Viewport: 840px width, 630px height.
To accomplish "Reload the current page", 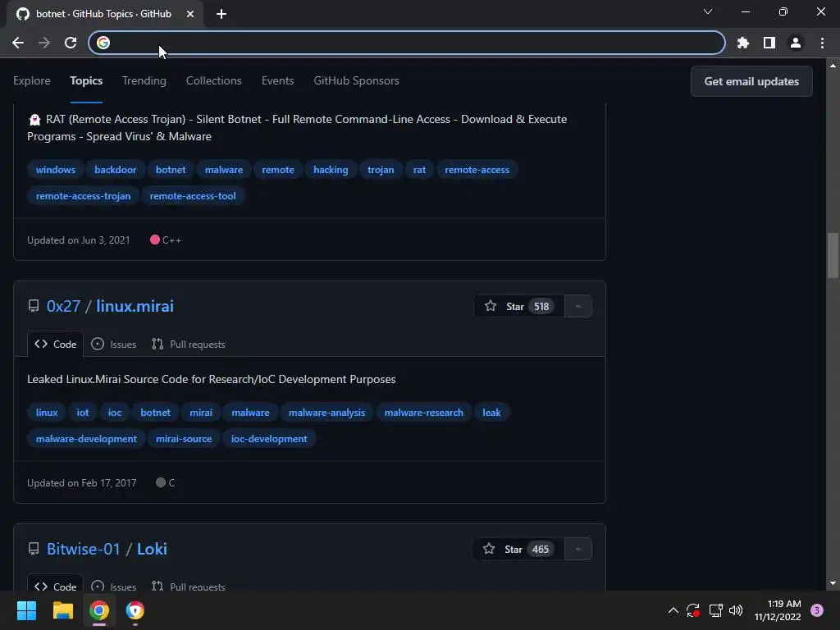I will (71, 43).
